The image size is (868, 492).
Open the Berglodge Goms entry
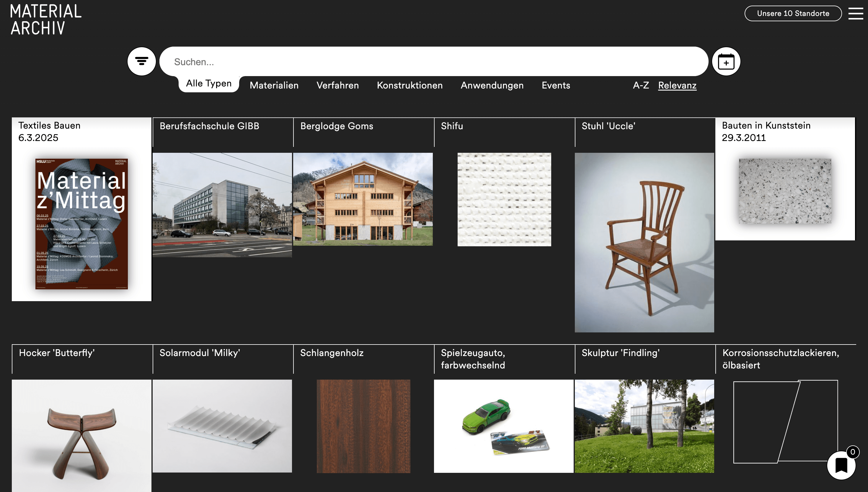tap(363, 200)
